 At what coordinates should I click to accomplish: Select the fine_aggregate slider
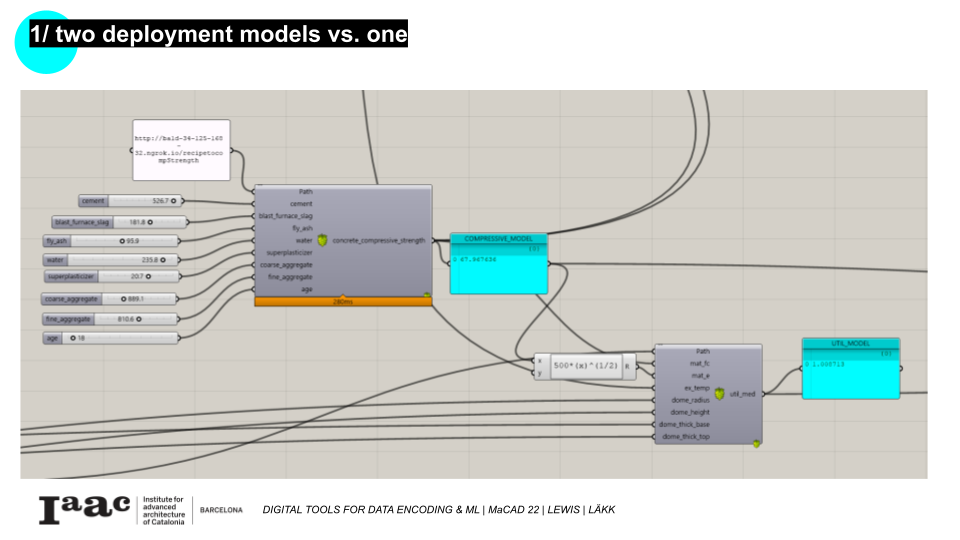(x=110, y=319)
